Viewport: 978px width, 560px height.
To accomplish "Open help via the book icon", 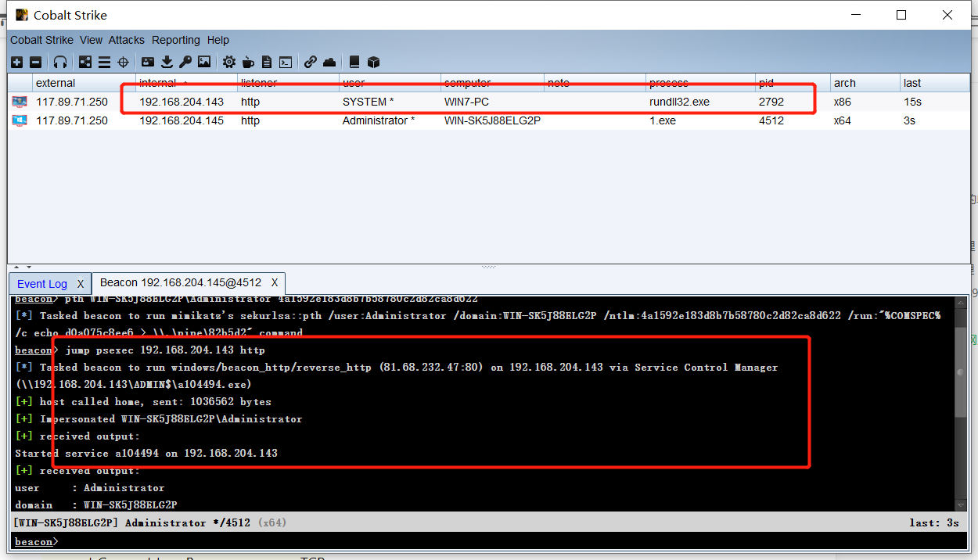I will pyautogui.click(x=354, y=62).
